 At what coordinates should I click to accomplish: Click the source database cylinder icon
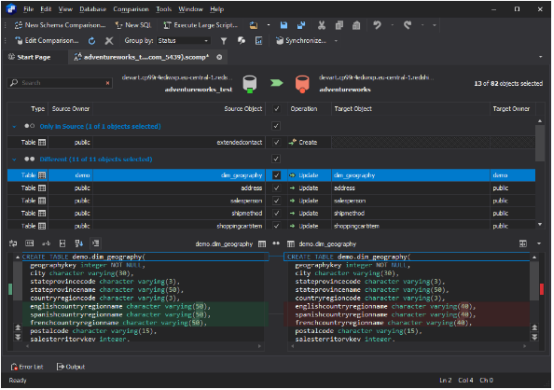click(x=250, y=84)
